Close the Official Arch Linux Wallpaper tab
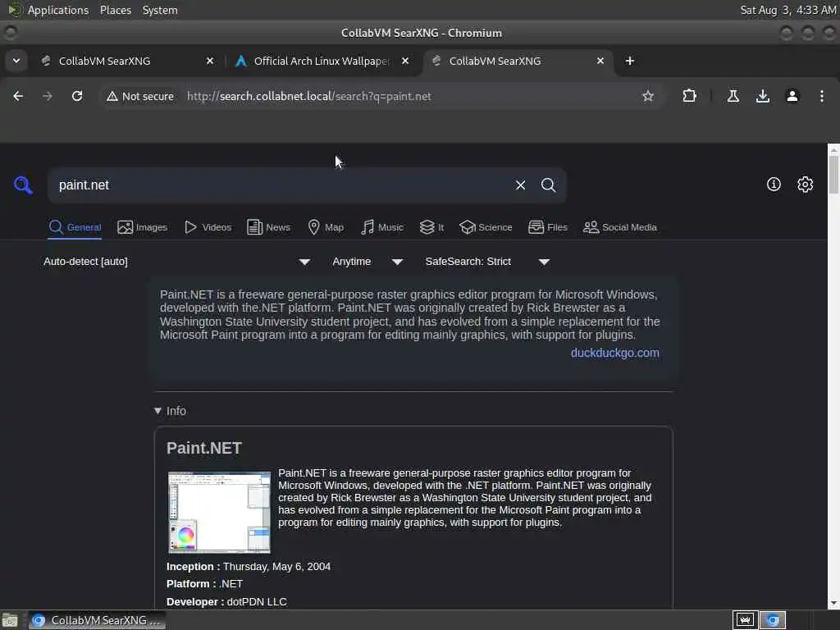The height and width of the screenshot is (630, 840). click(405, 61)
